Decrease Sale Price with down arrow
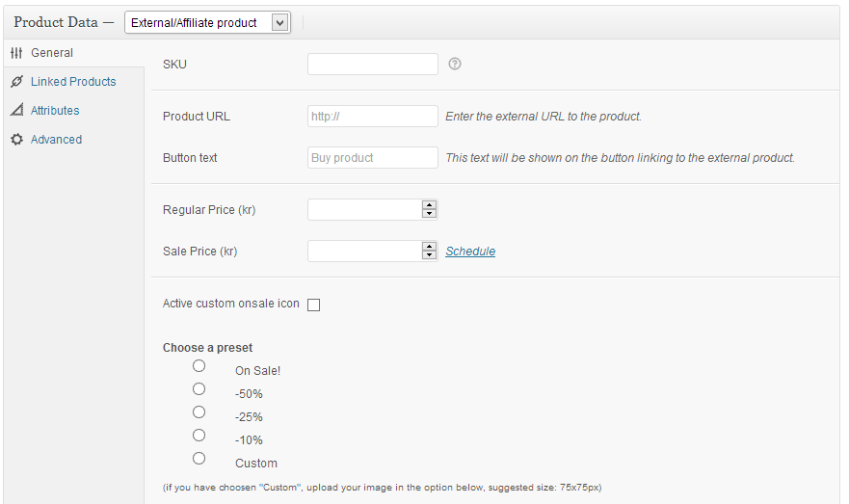This screenshot has height=504, width=849. click(x=430, y=255)
